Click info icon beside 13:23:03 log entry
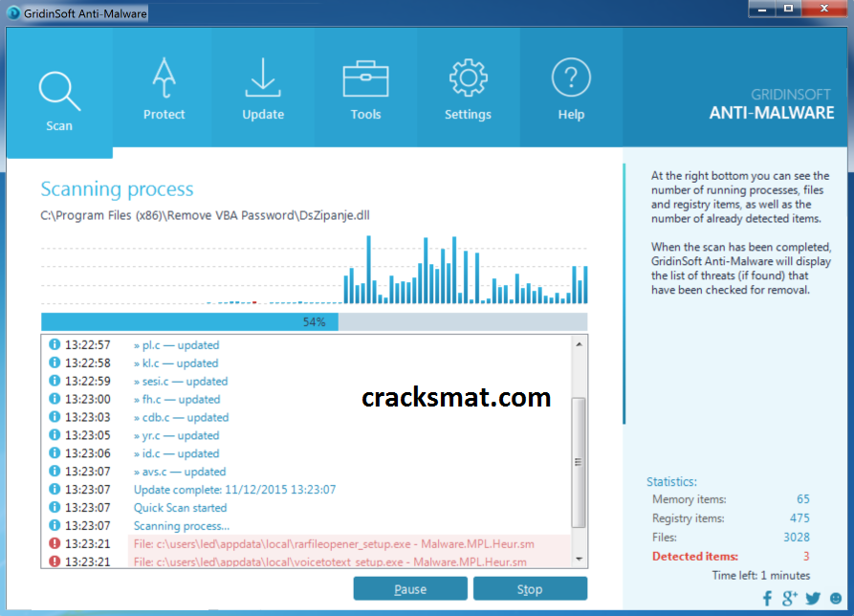 (x=55, y=417)
